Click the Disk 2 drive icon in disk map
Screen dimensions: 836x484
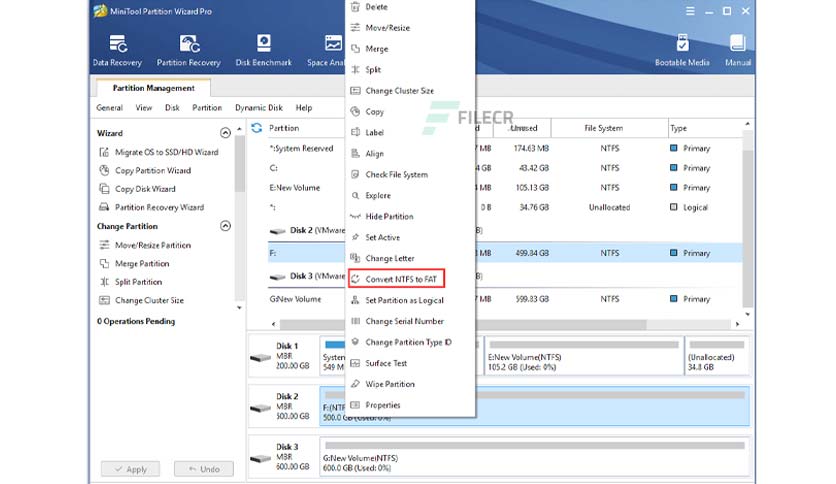[x=260, y=408]
